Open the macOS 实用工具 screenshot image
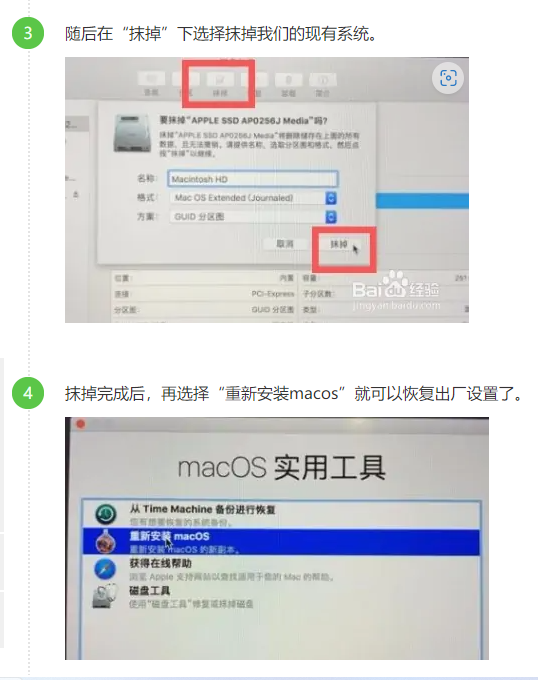This screenshot has width=538, height=680. click(277, 538)
